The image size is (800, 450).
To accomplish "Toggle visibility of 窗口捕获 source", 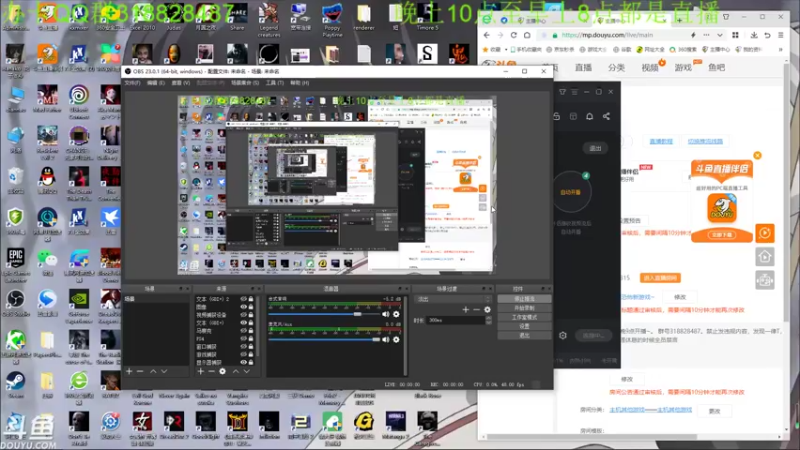I will pyautogui.click(x=243, y=346).
